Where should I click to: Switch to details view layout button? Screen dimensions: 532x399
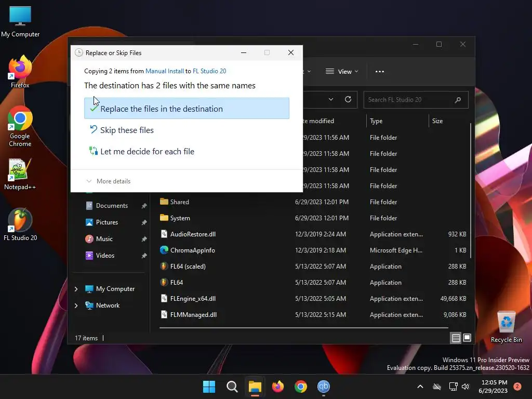click(x=456, y=338)
